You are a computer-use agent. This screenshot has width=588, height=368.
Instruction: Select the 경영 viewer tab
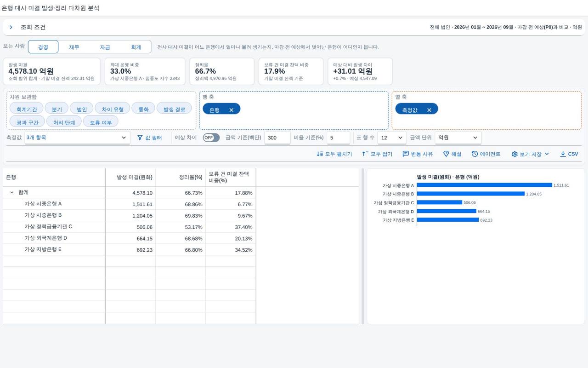43,47
